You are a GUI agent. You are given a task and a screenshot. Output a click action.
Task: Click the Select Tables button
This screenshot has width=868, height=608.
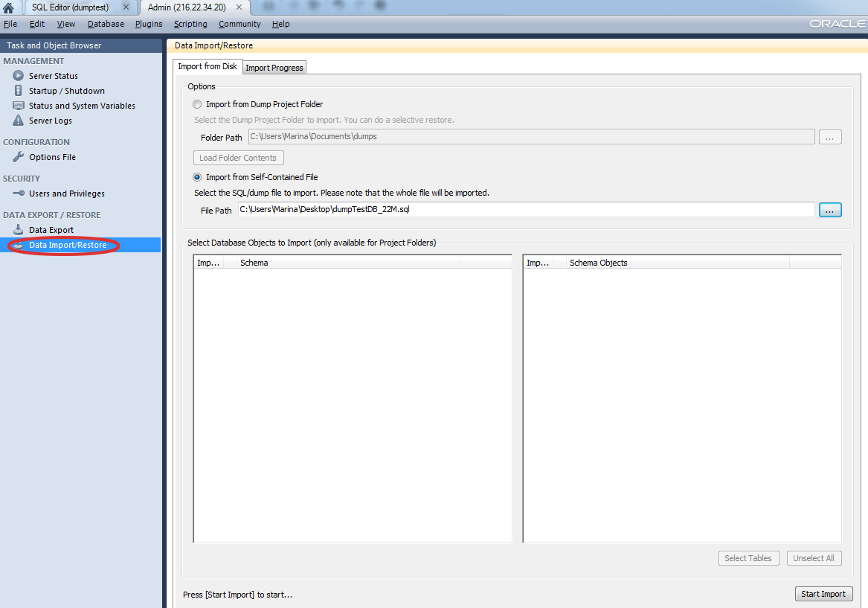(x=748, y=558)
